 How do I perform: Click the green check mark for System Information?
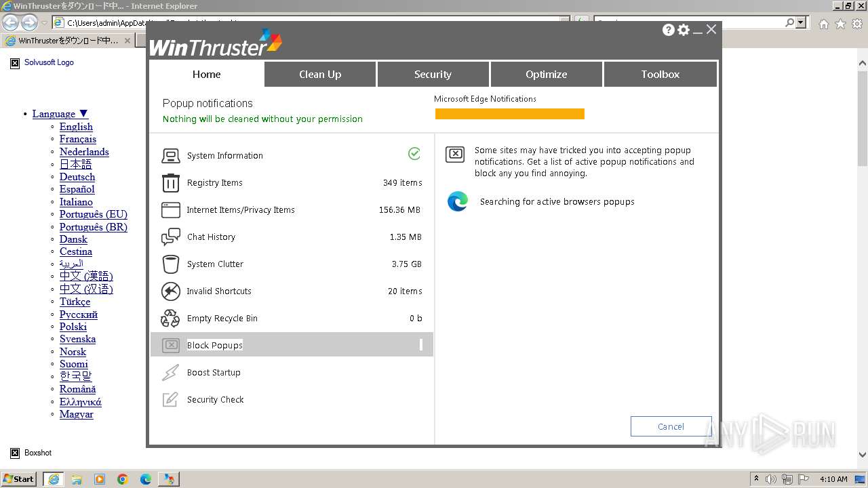pos(414,154)
